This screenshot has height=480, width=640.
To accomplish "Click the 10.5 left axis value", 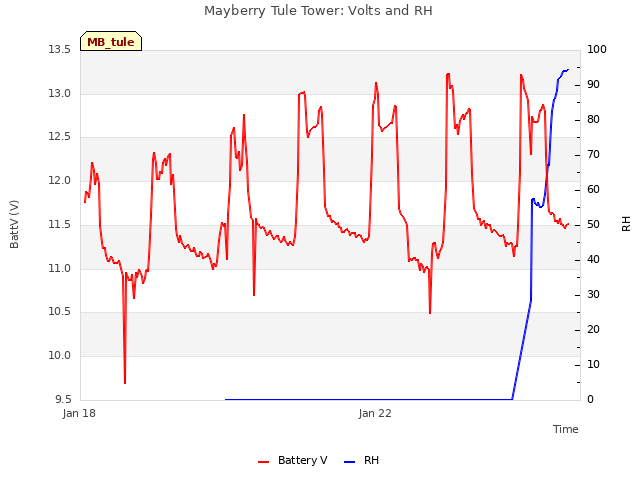I will pos(60,312).
